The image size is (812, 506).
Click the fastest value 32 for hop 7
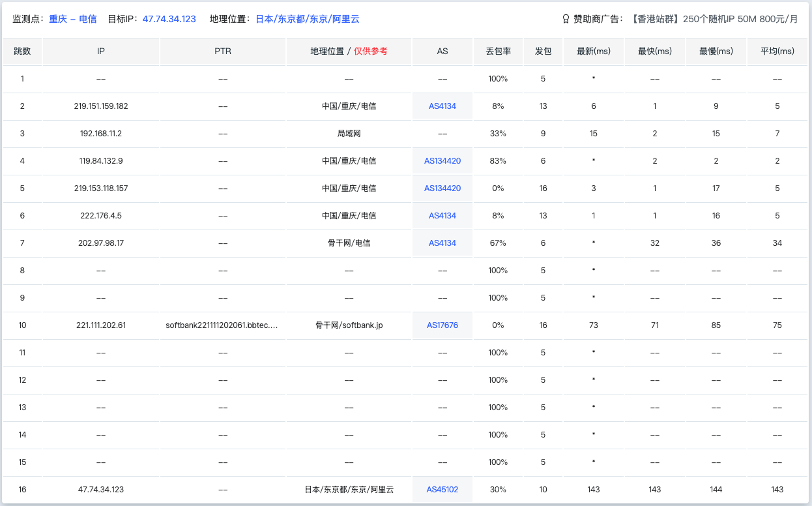655,243
